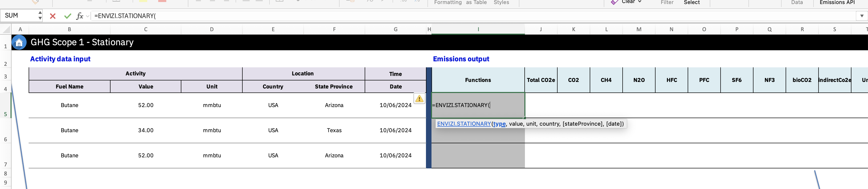This screenshot has height=189, width=868.
Task: Click the Select item in the ribbon
Action: 691,3
